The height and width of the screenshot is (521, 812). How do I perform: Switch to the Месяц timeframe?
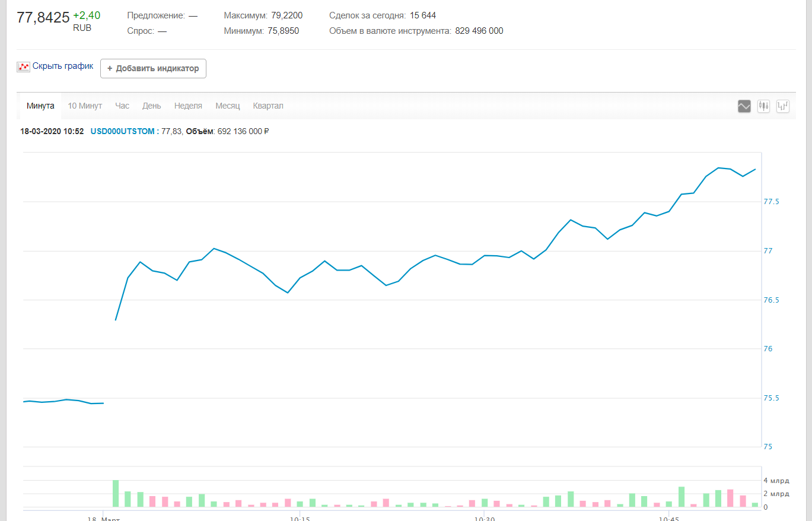click(227, 106)
